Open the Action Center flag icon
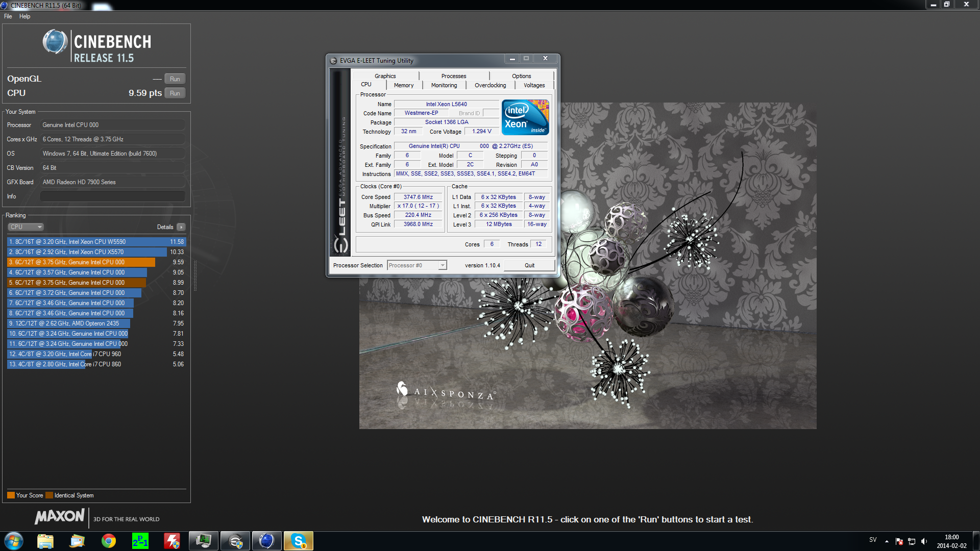This screenshot has height=551, width=980. [x=899, y=541]
